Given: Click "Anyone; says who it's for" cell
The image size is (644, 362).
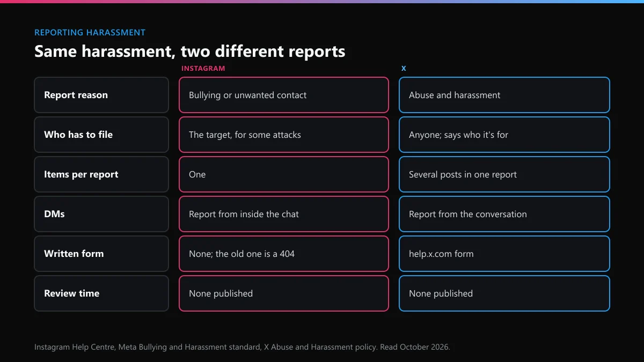Looking at the screenshot, I should [504, 135].
